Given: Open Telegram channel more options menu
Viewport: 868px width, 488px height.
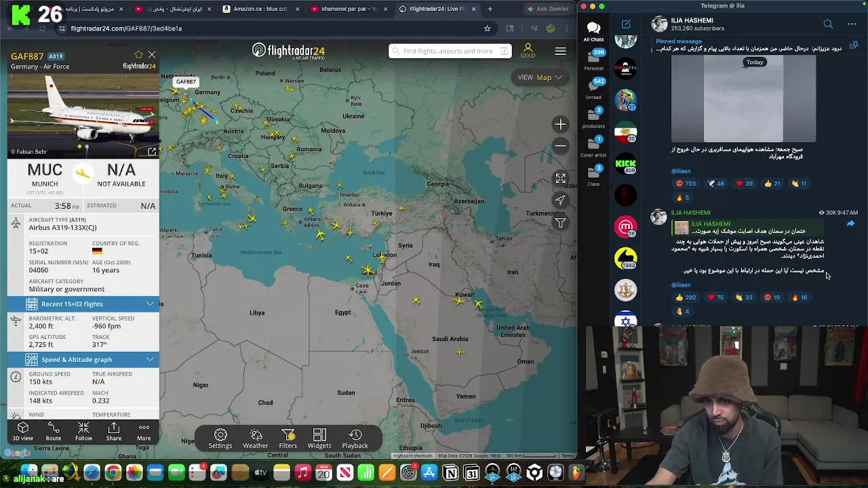Looking at the screenshot, I should [852, 24].
